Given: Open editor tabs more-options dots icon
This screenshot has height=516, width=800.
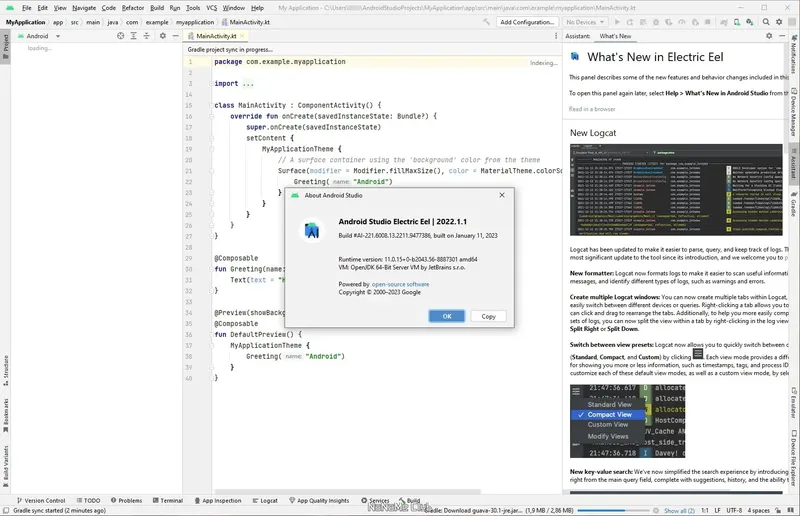Looking at the screenshot, I should tap(556, 36).
